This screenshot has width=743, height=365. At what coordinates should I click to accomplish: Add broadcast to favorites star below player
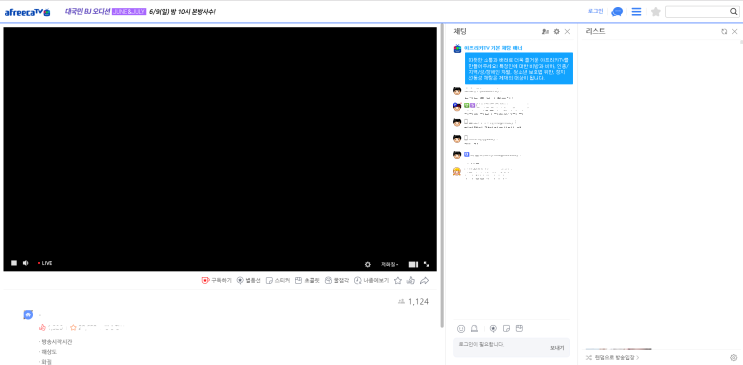398,281
